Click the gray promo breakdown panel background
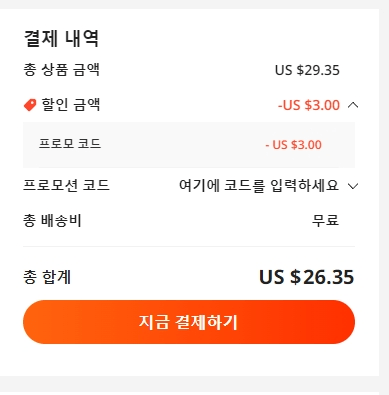Image resolution: width=389 pixels, height=395 pixels. [x=189, y=158]
